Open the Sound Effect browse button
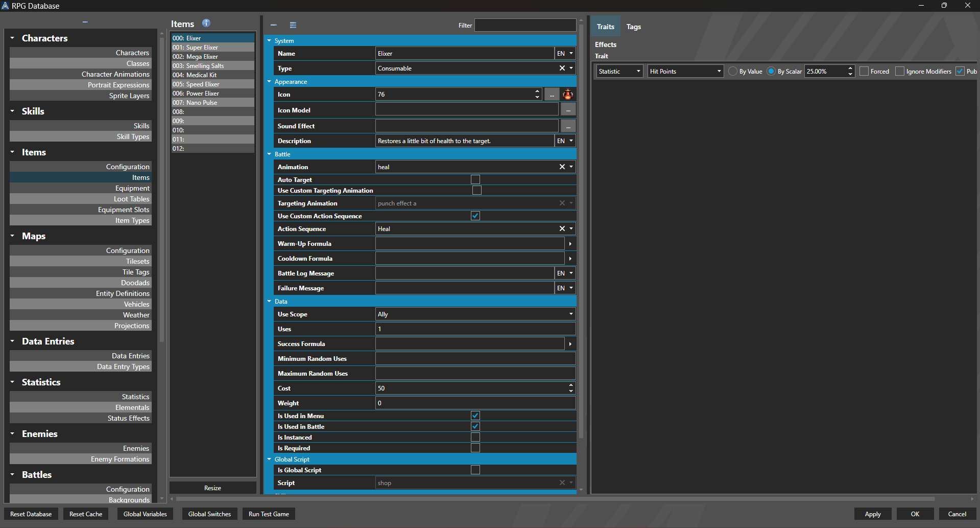The height and width of the screenshot is (528, 980). (x=568, y=126)
